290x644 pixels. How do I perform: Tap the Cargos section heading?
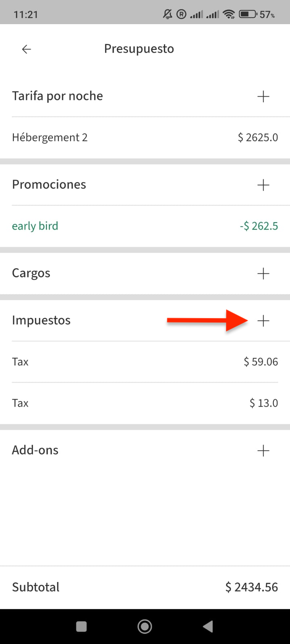31,273
